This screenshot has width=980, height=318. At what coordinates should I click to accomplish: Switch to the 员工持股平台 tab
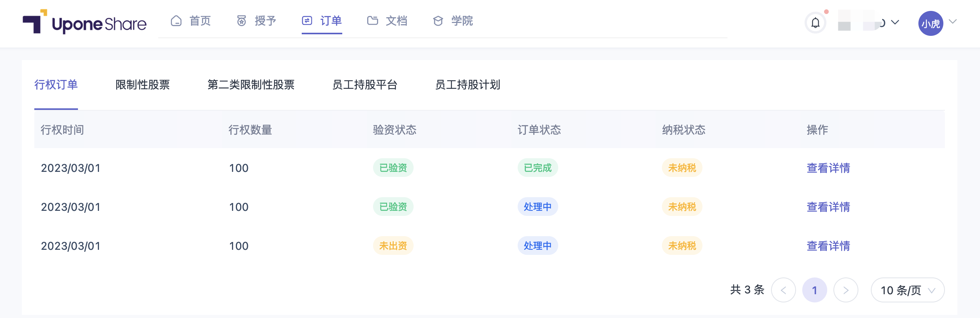point(365,85)
